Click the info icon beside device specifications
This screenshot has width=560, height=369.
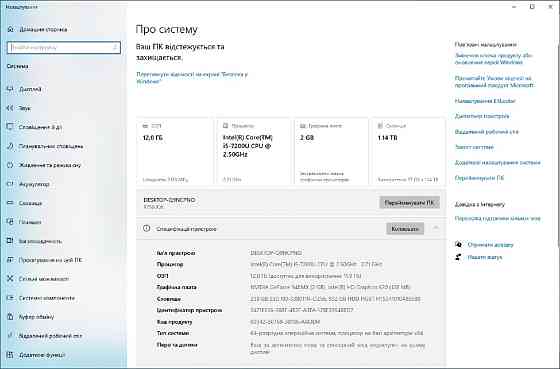click(146, 229)
